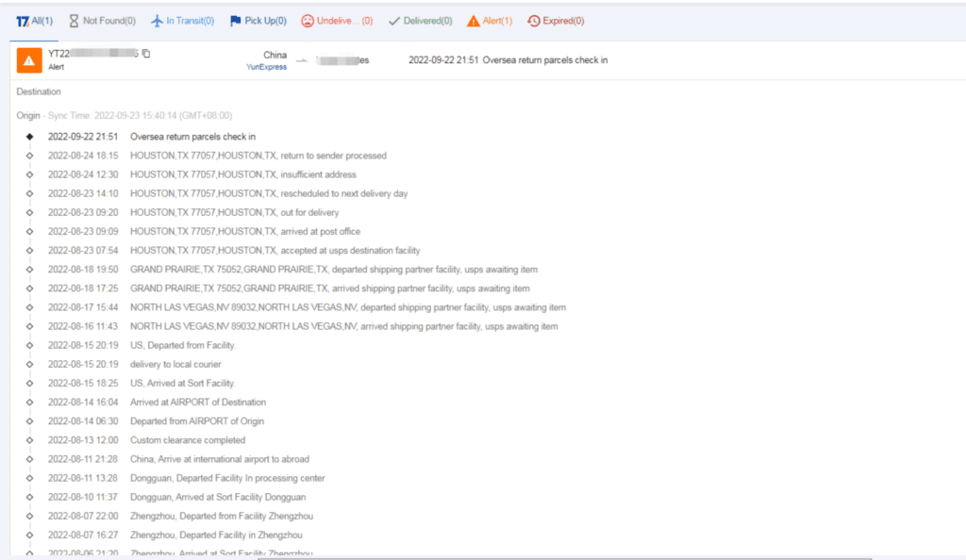Viewport: 966px width, 560px height.
Task: Click the latest event summary in header
Action: tap(508, 60)
